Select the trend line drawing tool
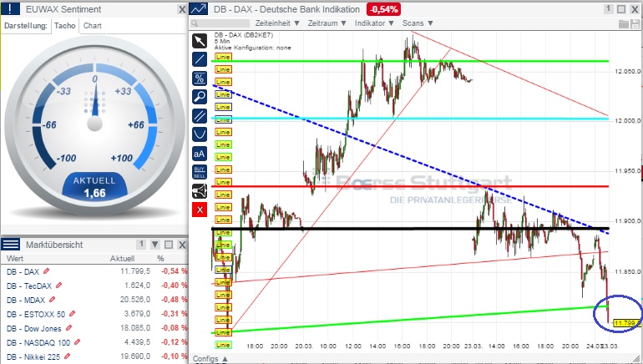The width and height of the screenshot is (643, 364). (x=200, y=59)
